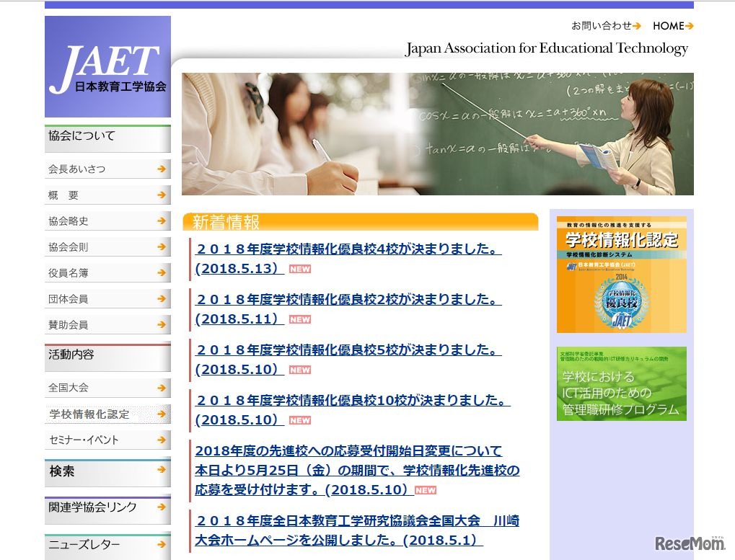The height and width of the screenshot is (560, 735).
Task: Click the 新着情報 section heading
Action: [361, 222]
